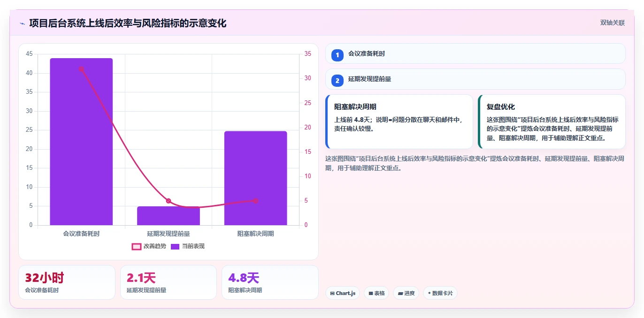Image resolution: width=644 pixels, height=318 pixels.
Task: Click right axis value 35
Action: (x=308, y=54)
